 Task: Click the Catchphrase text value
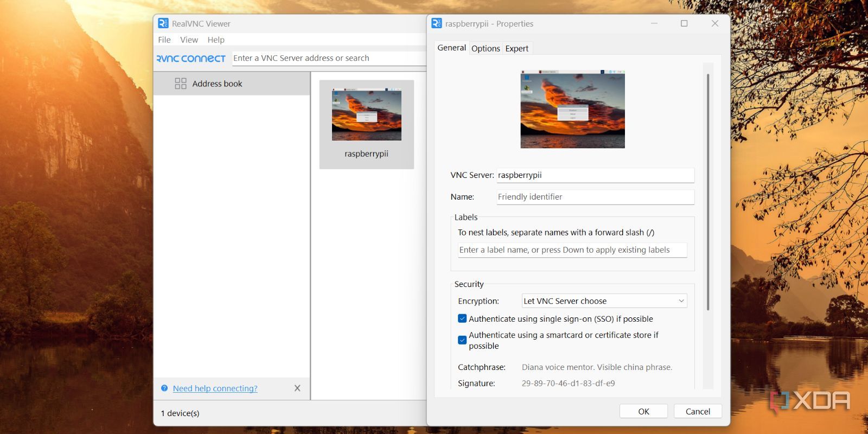pyautogui.click(x=597, y=367)
